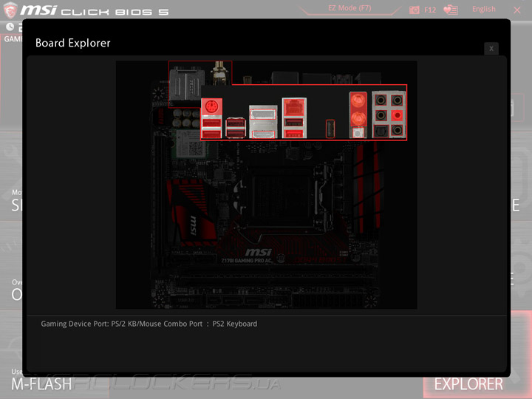The image size is (532, 399).
Task: Click the CPU socket on the motherboard
Action: tap(282, 197)
